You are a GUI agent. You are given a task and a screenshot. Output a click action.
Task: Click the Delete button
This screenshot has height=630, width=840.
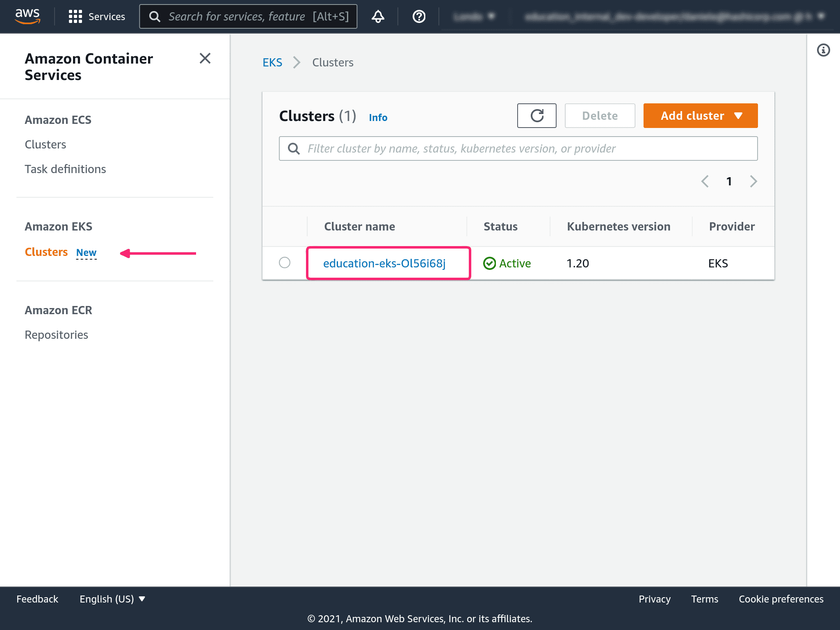pyautogui.click(x=600, y=116)
